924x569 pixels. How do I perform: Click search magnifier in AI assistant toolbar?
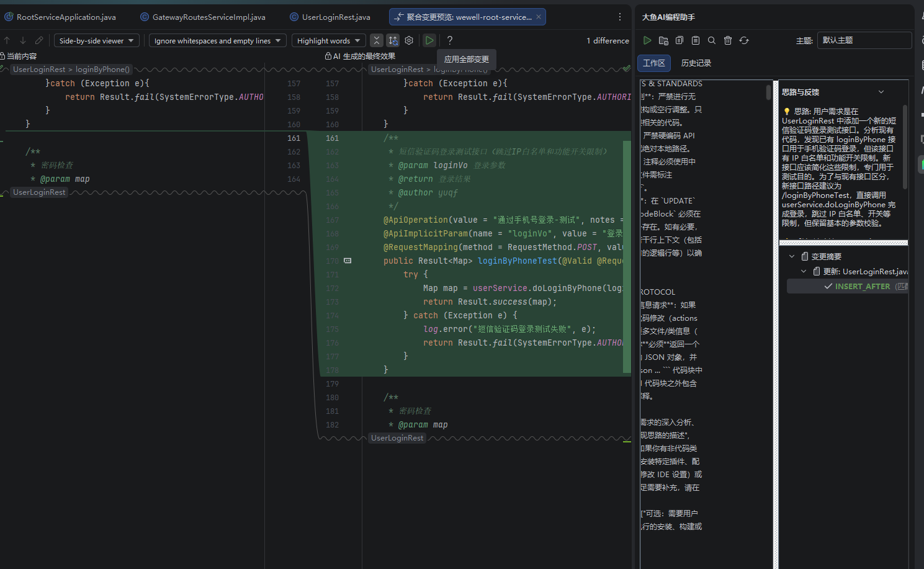712,40
